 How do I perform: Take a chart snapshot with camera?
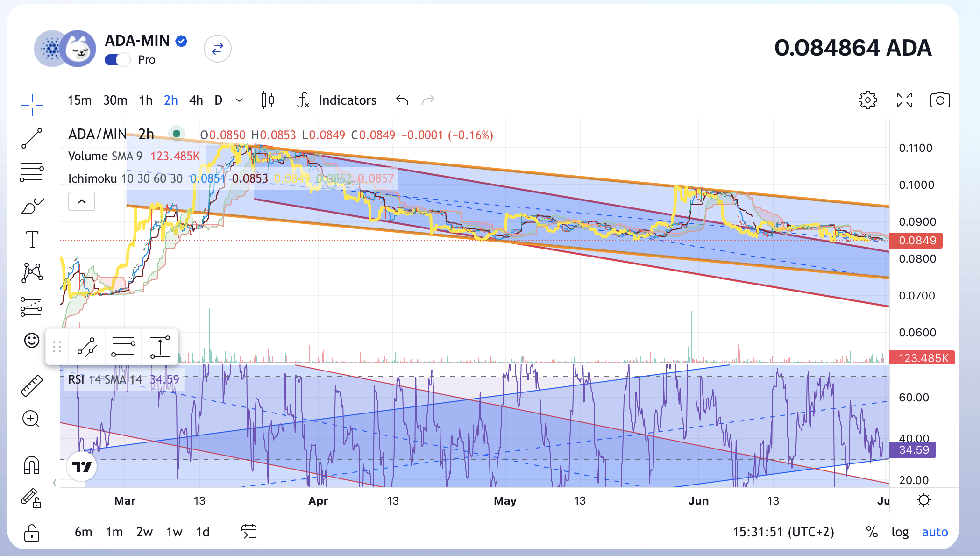click(x=940, y=100)
